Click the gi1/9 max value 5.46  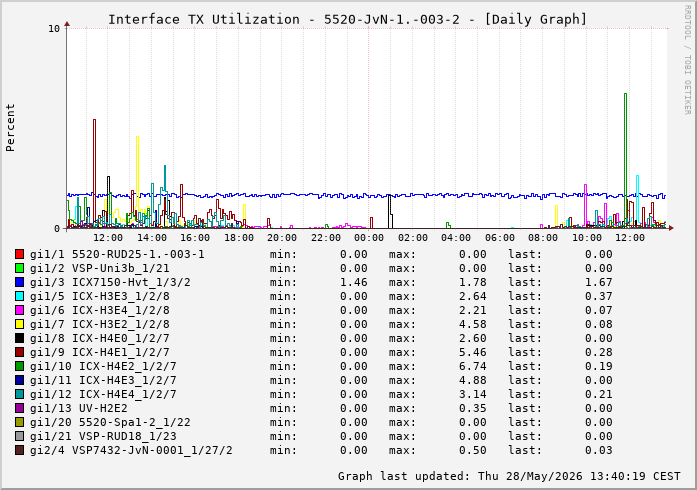coord(473,352)
